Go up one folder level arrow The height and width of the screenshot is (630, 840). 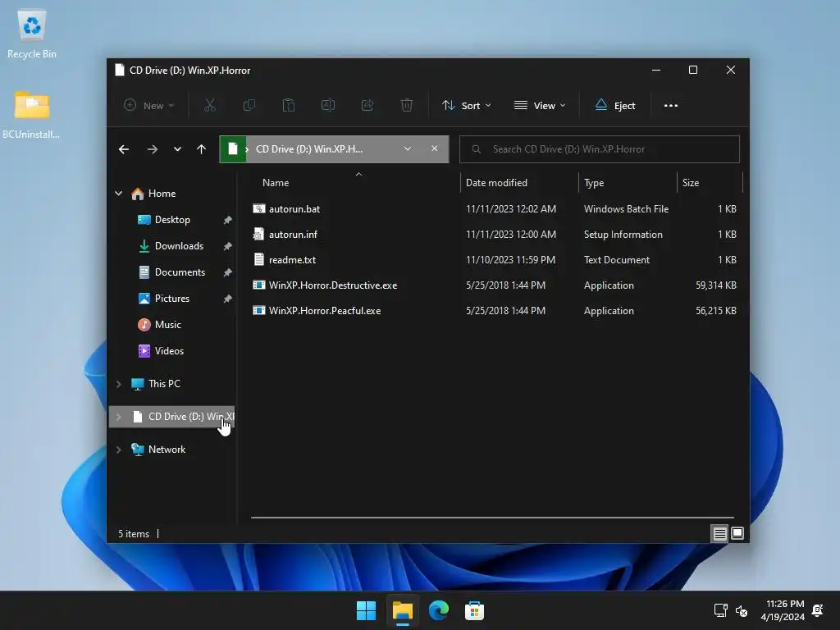coord(202,149)
